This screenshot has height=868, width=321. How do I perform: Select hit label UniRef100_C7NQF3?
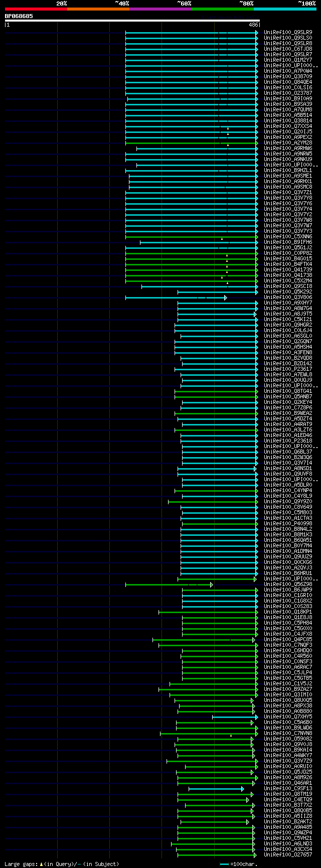[x=288, y=645]
